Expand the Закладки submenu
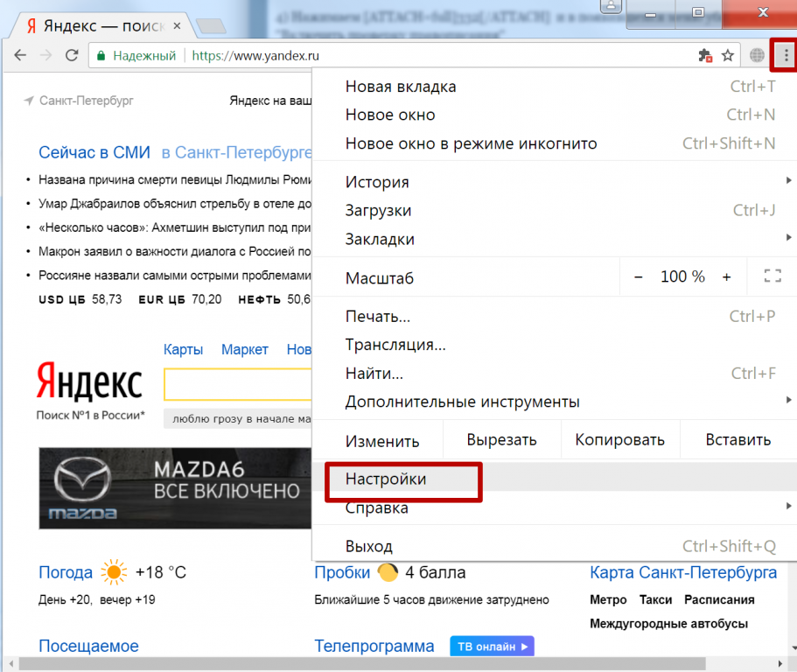 (x=556, y=238)
